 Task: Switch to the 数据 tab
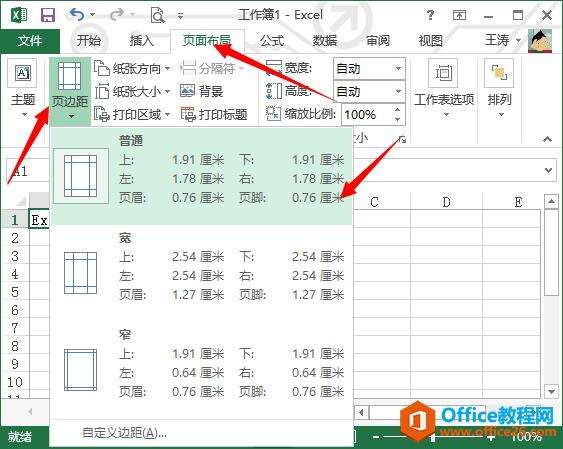(325, 41)
